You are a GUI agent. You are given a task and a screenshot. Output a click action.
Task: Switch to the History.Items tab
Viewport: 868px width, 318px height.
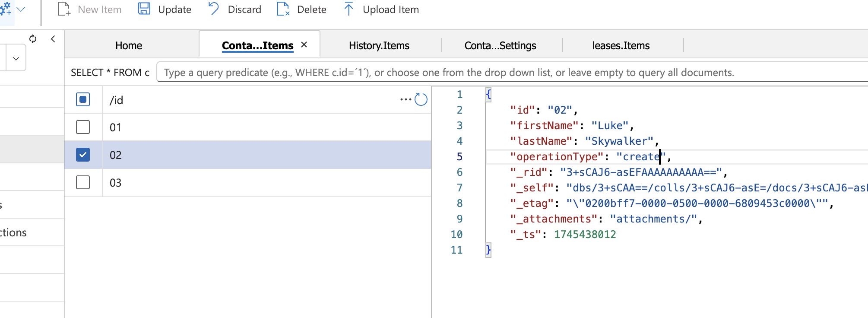[379, 45]
